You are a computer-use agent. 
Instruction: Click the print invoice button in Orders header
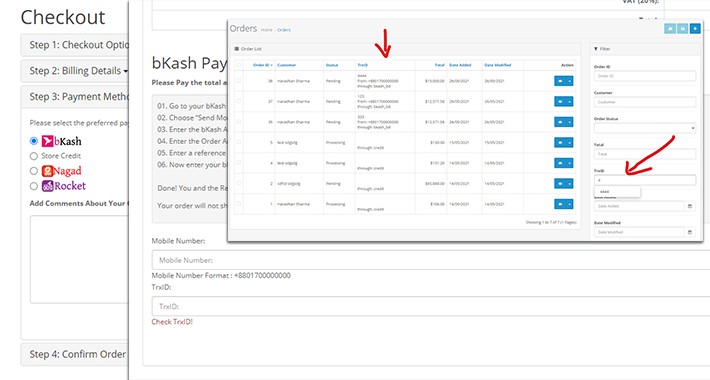(x=682, y=29)
